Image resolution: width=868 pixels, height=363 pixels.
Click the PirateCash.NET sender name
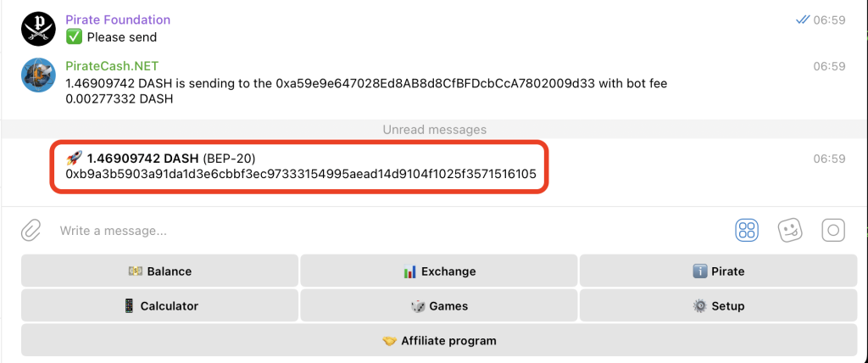(113, 66)
